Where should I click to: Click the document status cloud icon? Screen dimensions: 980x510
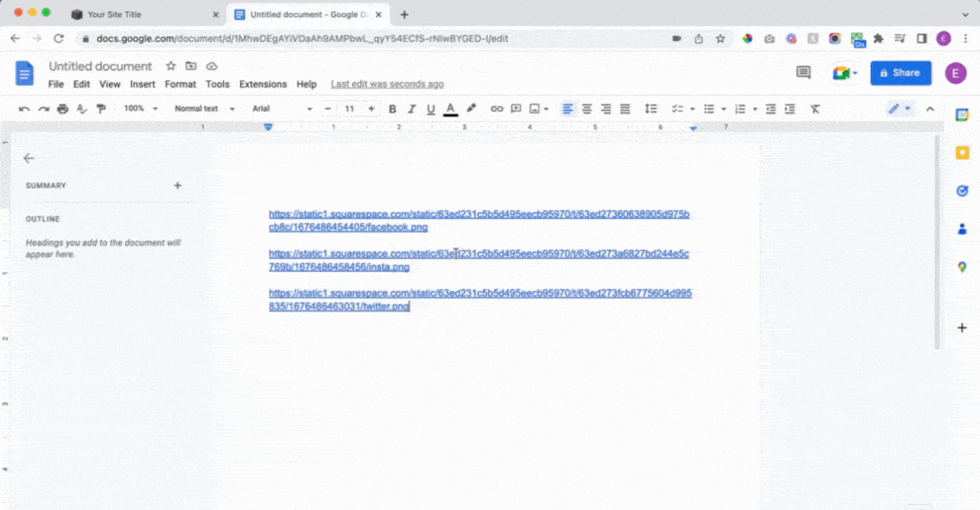click(212, 66)
